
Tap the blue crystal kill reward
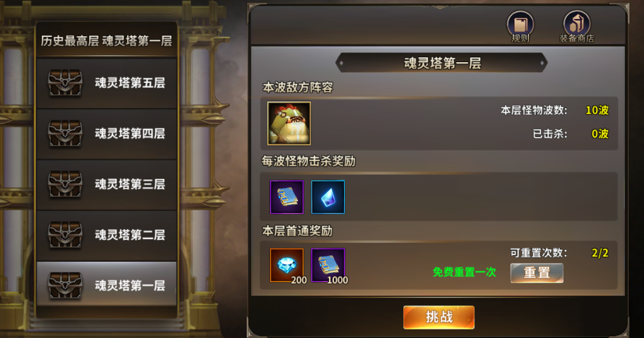(328, 197)
